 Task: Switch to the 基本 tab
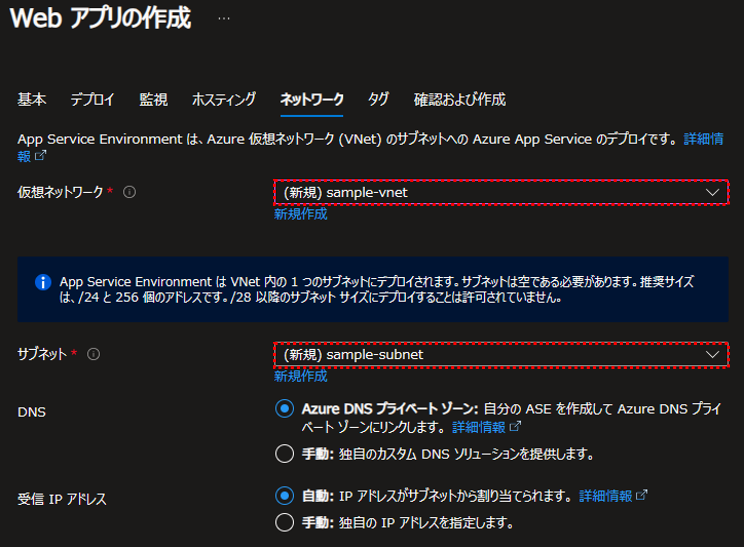coord(32,100)
